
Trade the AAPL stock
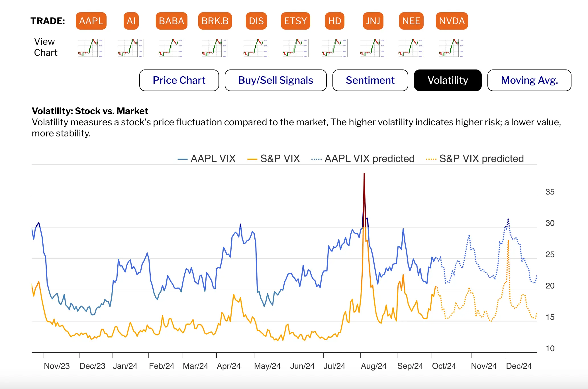click(91, 21)
